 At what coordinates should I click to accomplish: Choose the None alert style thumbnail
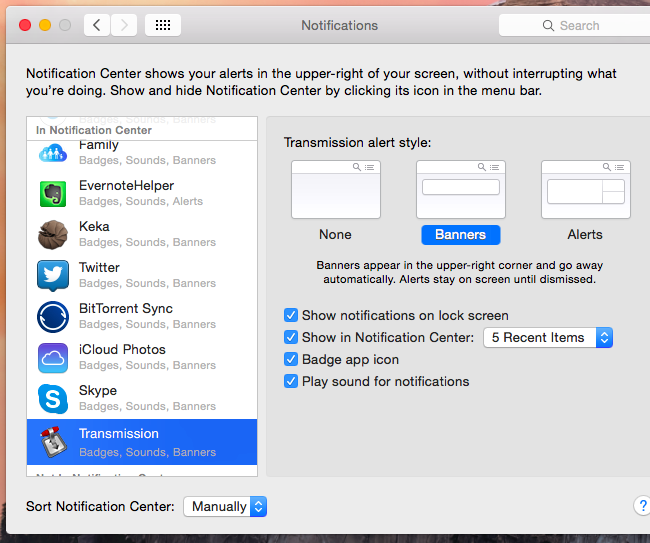pyautogui.click(x=336, y=189)
